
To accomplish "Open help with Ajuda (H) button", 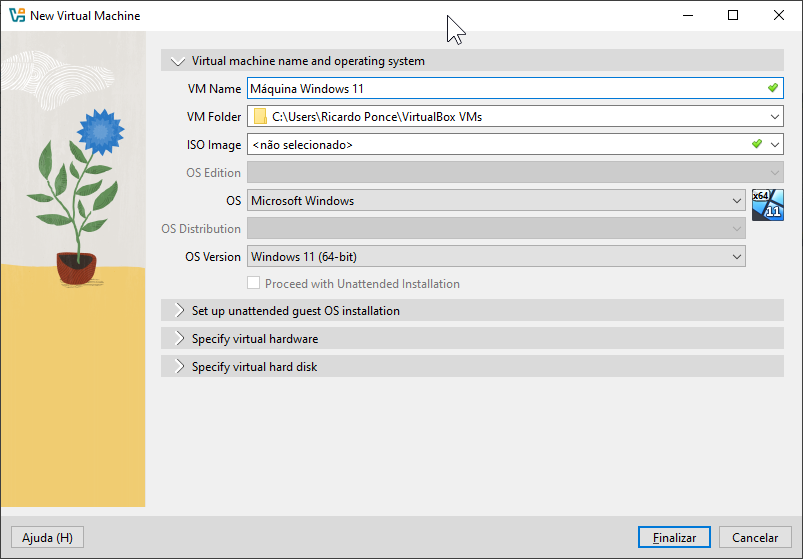I will [47, 537].
